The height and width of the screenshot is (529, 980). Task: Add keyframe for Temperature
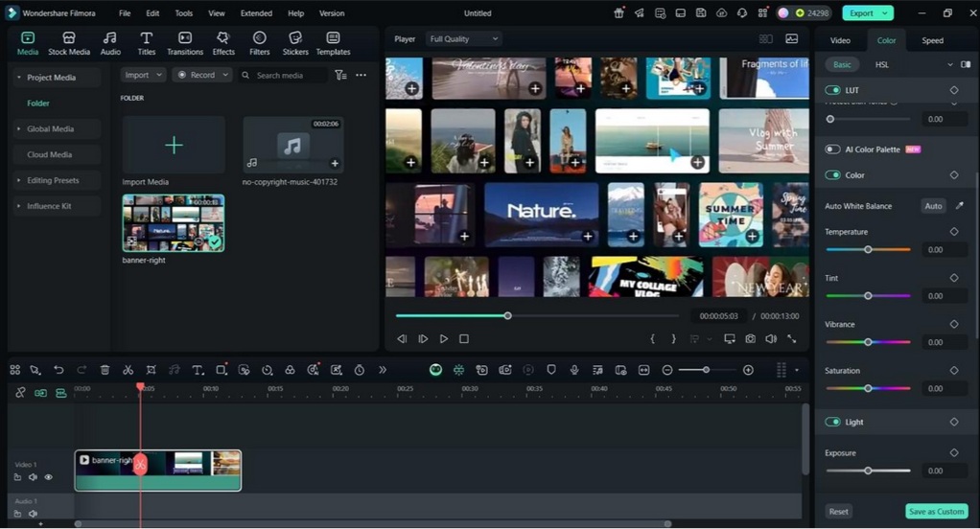pos(954,232)
